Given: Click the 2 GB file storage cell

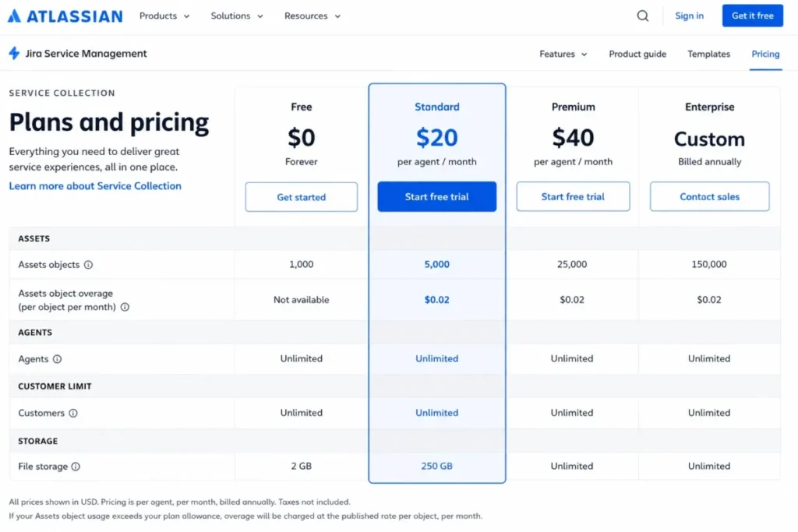Looking at the screenshot, I should pyautogui.click(x=302, y=466).
